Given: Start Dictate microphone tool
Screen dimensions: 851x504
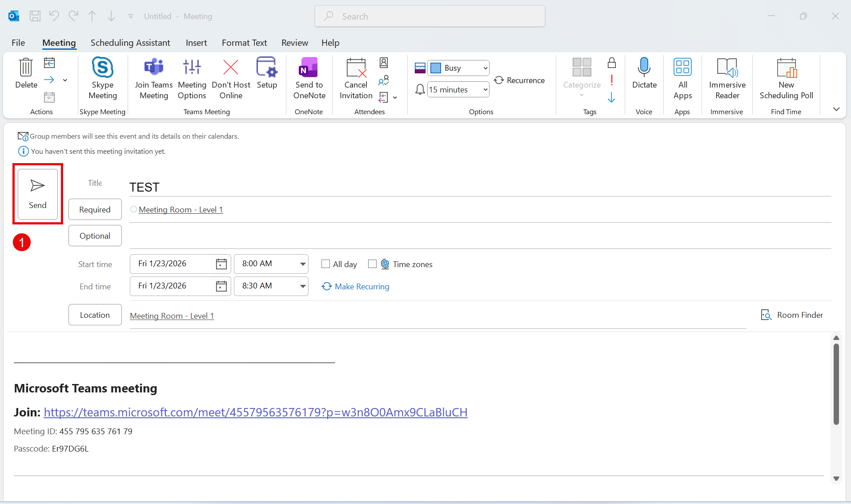Looking at the screenshot, I should pos(644,68).
